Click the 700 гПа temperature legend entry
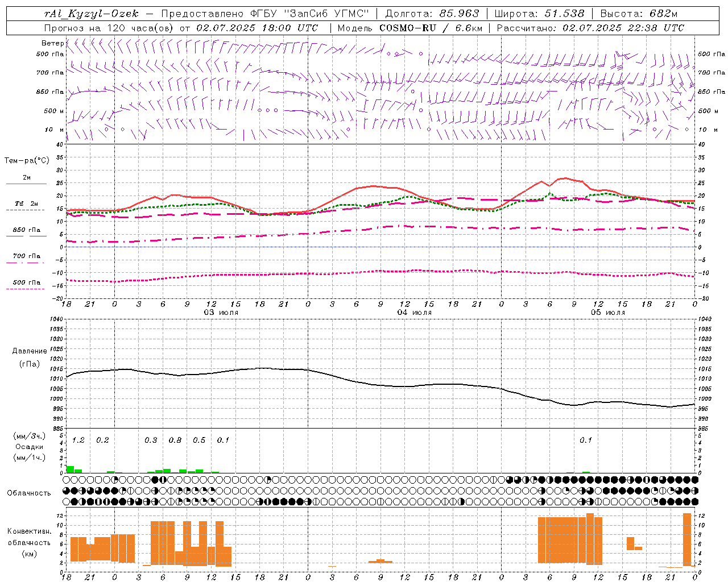This screenshot has height=582, width=728. [27, 256]
